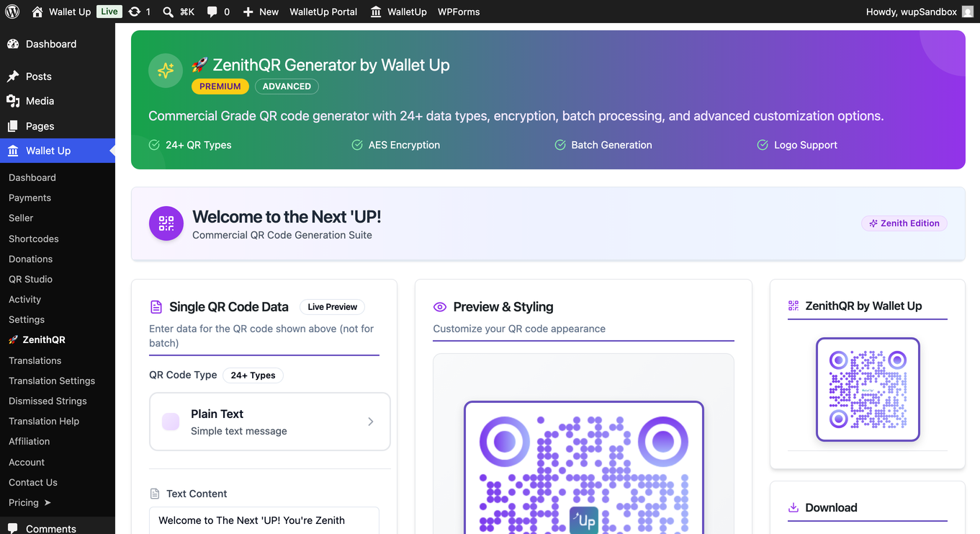Click the sparkle icon in ZenithQR header
The image size is (980, 534).
pos(166,71)
